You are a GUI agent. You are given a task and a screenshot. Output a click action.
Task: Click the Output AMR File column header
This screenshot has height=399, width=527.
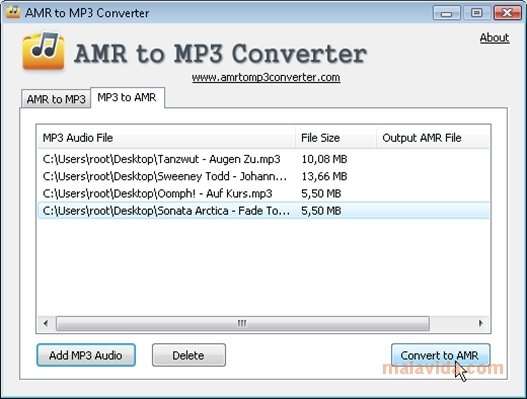click(x=433, y=138)
